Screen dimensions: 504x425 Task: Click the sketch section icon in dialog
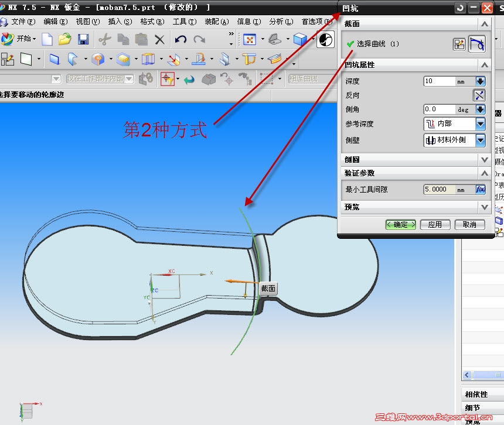point(459,44)
